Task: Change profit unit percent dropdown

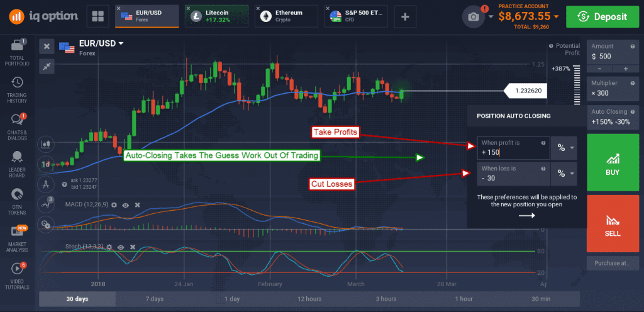Action: pos(564,148)
